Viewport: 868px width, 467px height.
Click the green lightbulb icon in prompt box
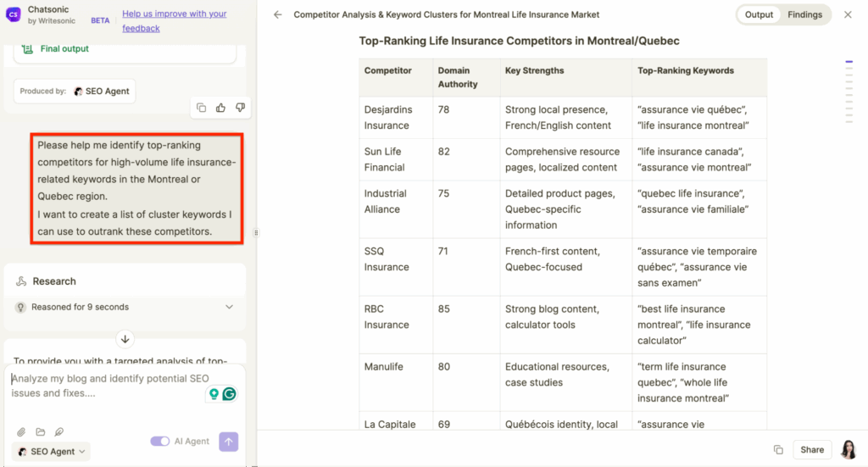click(x=214, y=394)
